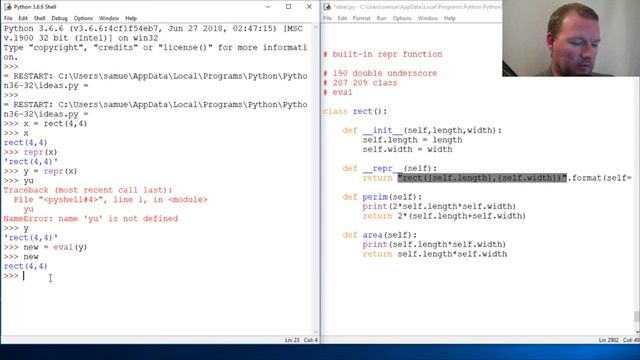Click the NameError message in shell
This screenshot has width=640, height=360.
(x=91, y=219)
